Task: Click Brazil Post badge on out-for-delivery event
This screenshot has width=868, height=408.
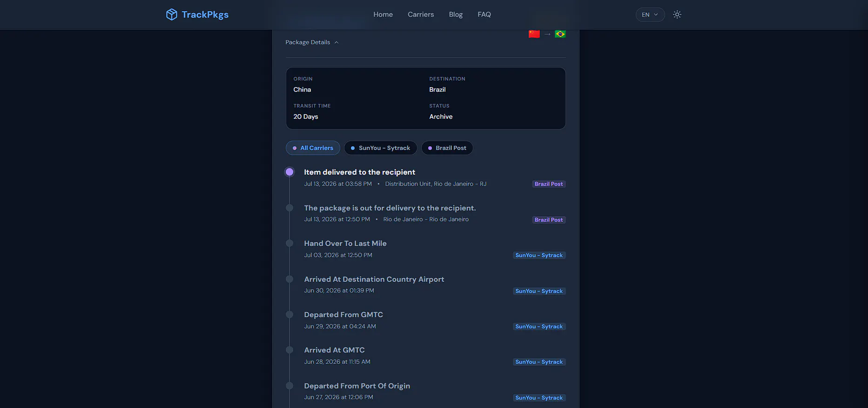Action: coord(549,220)
